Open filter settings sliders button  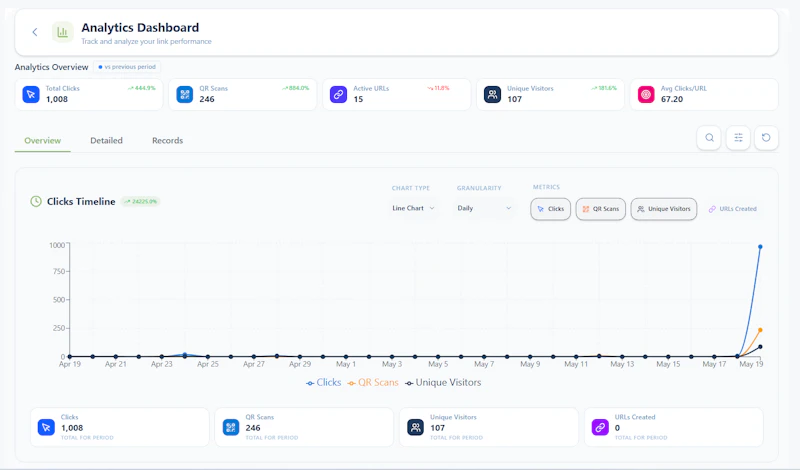click(x=738, y=138)
